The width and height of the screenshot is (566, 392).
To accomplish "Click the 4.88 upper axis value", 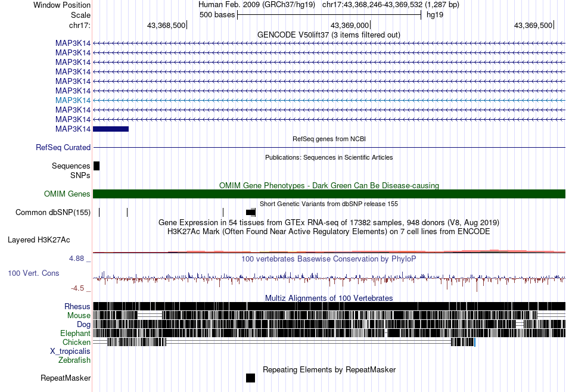I will (76, 259).
